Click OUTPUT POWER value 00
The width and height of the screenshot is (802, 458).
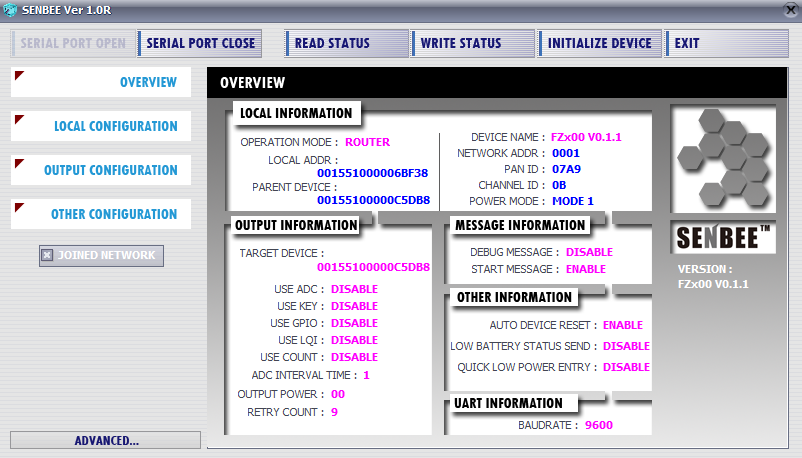pos(338,394)
